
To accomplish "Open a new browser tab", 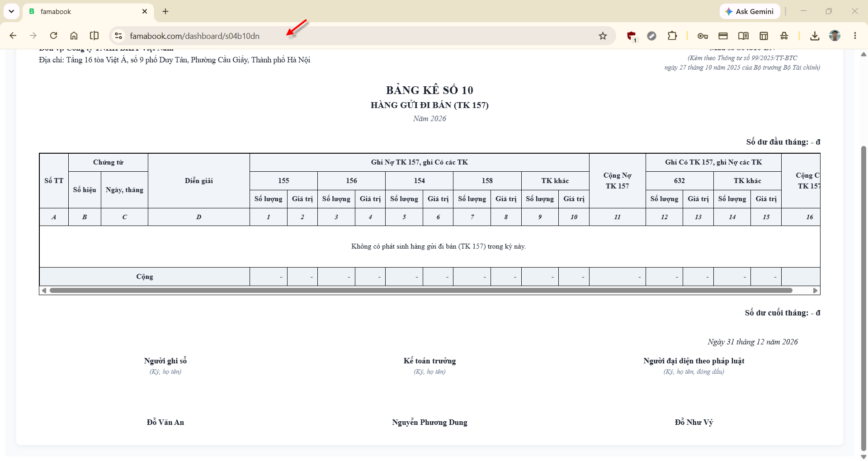I will (165, 11).
